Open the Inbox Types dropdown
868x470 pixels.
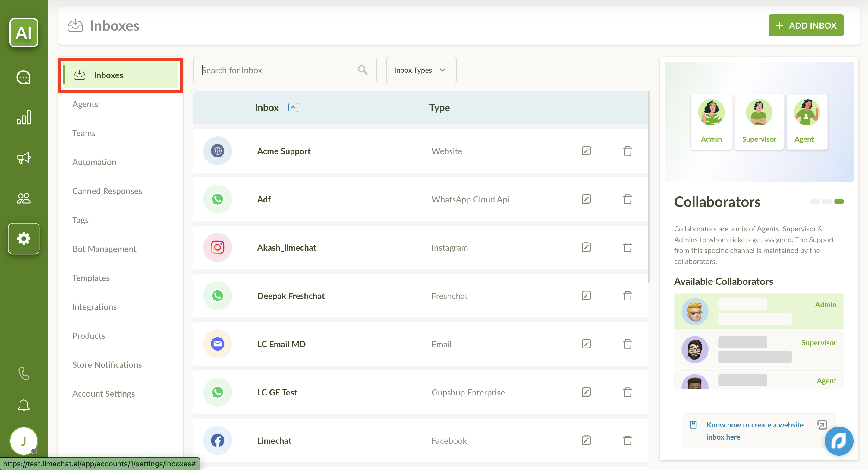pos(421,70)
